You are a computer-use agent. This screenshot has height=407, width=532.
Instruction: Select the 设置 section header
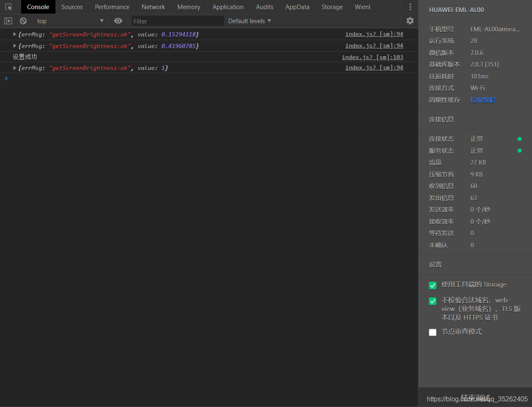point(435,264)
